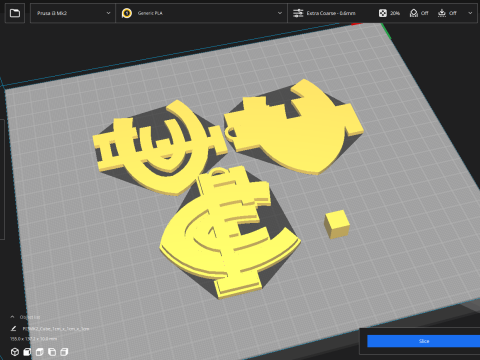This screenshot has height=360, width=480.
Task: Click the infill 20% icon
Action: point(383,13)
